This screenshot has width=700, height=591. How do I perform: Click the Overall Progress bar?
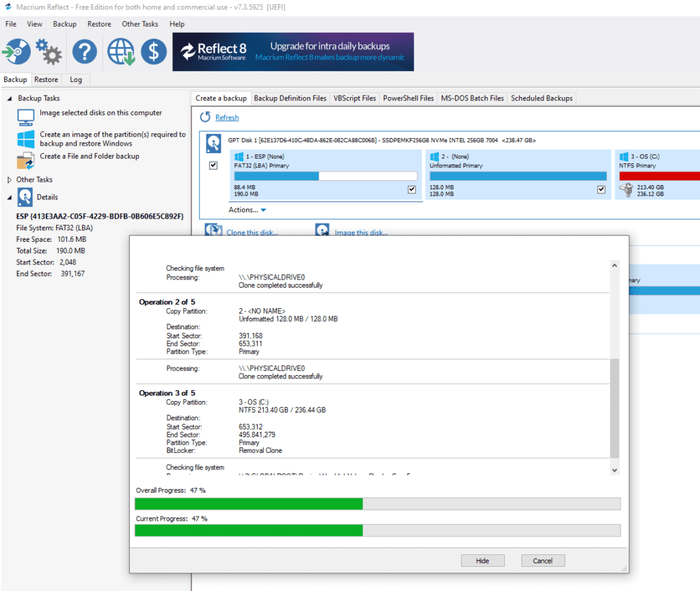tap(377, 504)
